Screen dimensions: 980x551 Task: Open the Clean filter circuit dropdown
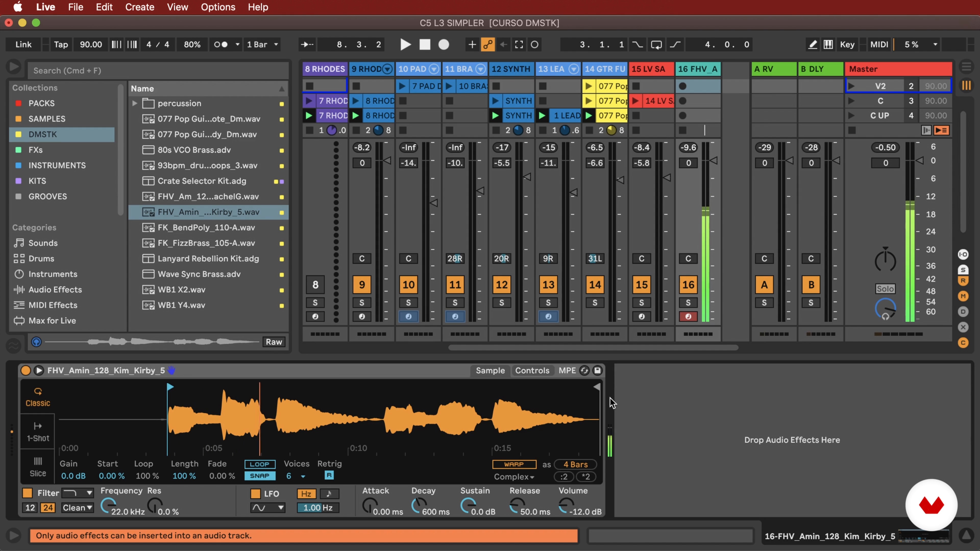(77, 508)
